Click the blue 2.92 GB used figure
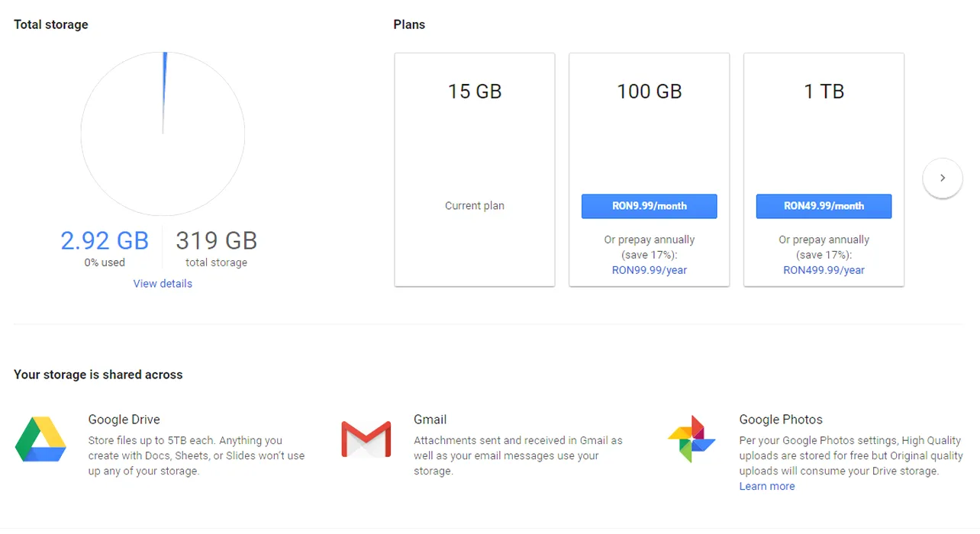Screen dimensions: 980x534 [105, 240]
